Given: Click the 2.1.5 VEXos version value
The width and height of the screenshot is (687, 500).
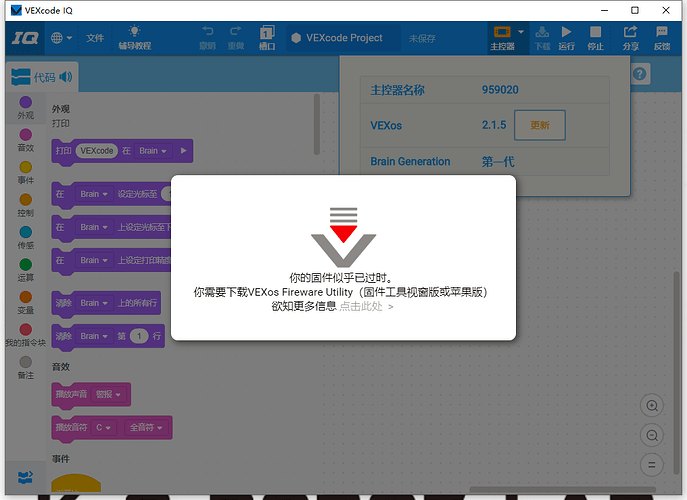Looking at the screenshot, I should (x=494, y=125).
